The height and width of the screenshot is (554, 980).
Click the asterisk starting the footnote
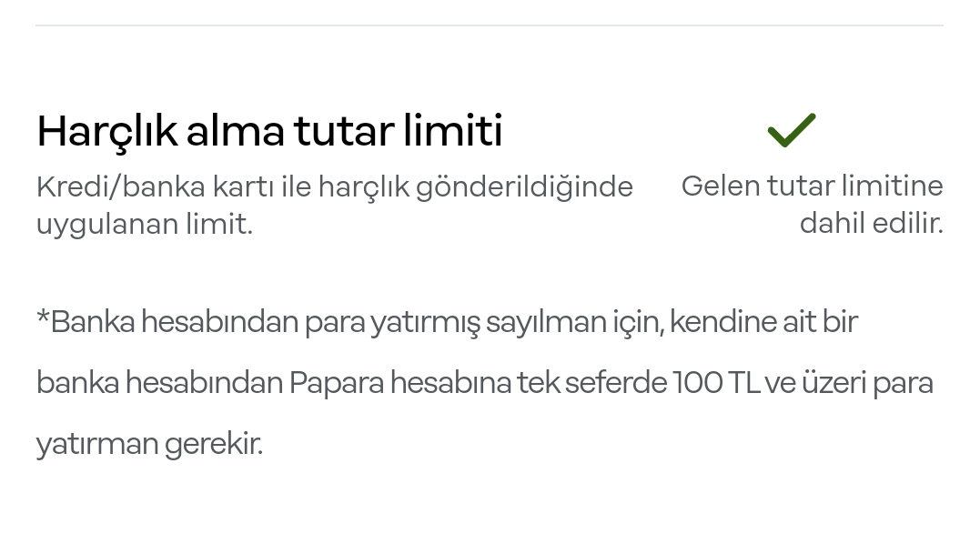43,316
